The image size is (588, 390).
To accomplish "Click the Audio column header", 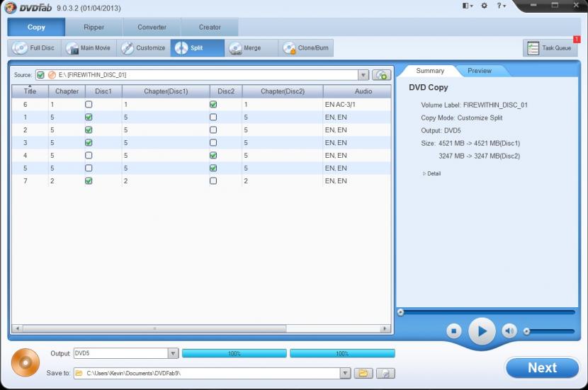I will point(357,91).
